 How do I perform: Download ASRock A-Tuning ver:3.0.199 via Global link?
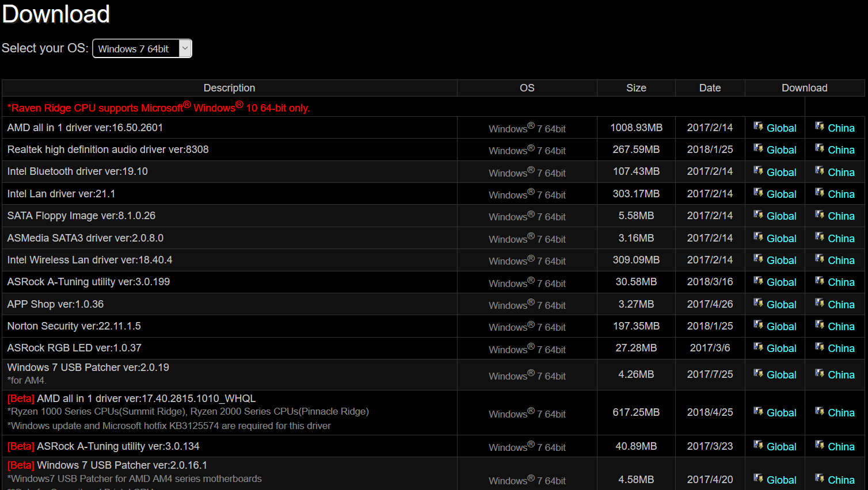tap(782, 282)
